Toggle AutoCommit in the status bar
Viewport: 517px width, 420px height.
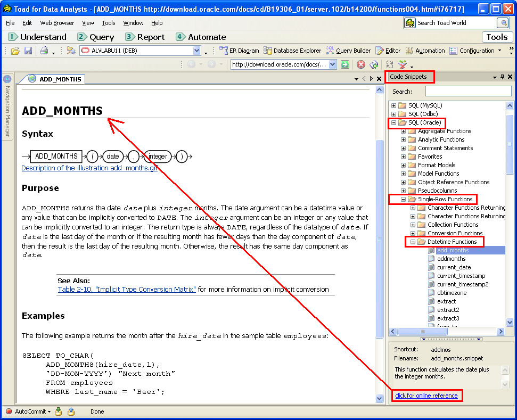coord(29,411)
